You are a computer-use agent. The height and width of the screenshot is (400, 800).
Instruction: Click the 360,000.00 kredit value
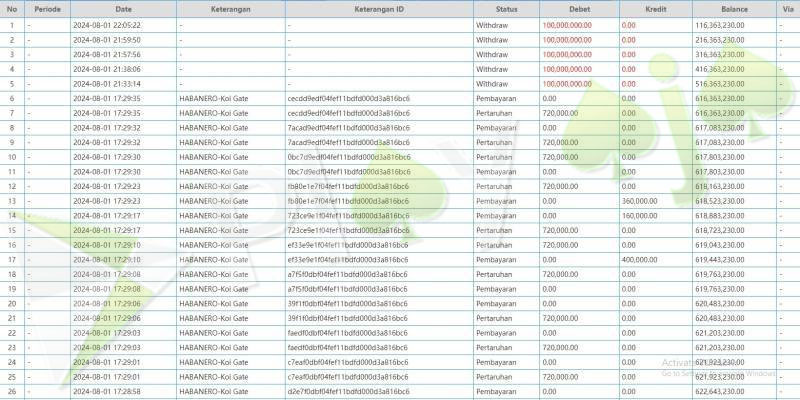point(639,201)
